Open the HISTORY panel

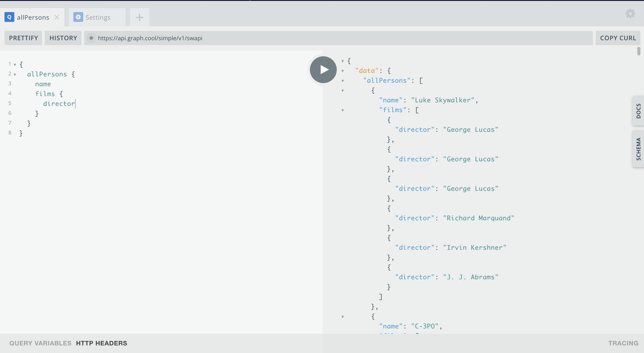(63, 38)
